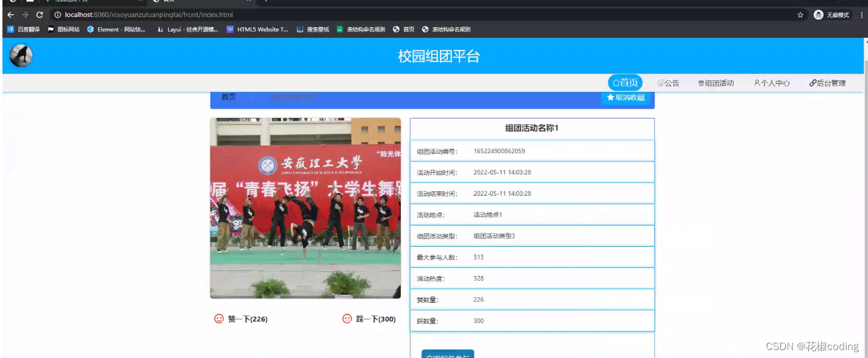Click the 最大参与人数 value 313
Screen dimensions: 868x358
coord(479,257)
